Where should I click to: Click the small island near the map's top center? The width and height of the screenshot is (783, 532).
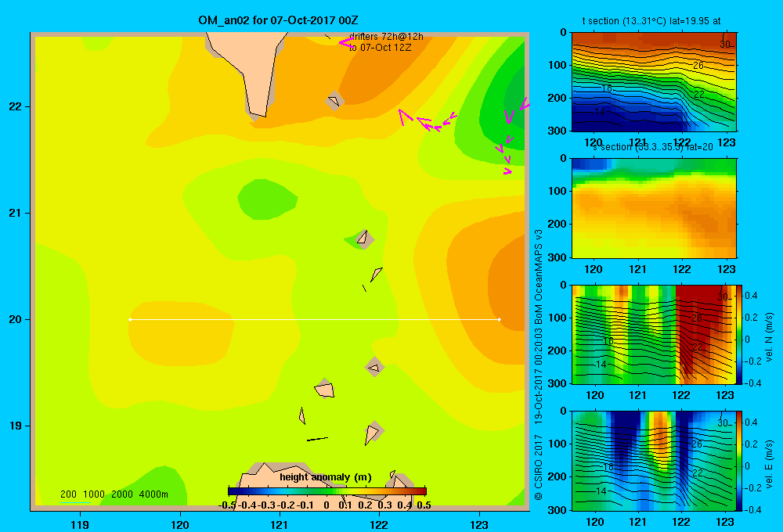(x=334, y=101)
